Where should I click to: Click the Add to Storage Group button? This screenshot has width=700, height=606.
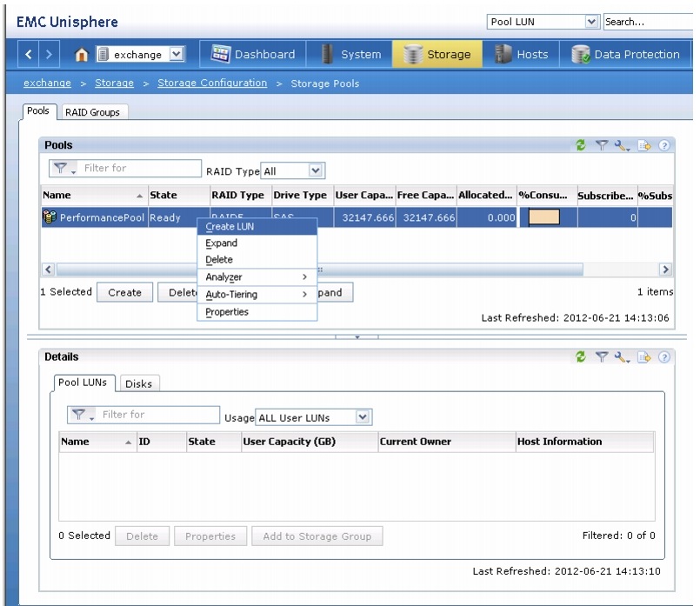click(x=317, y=536)
